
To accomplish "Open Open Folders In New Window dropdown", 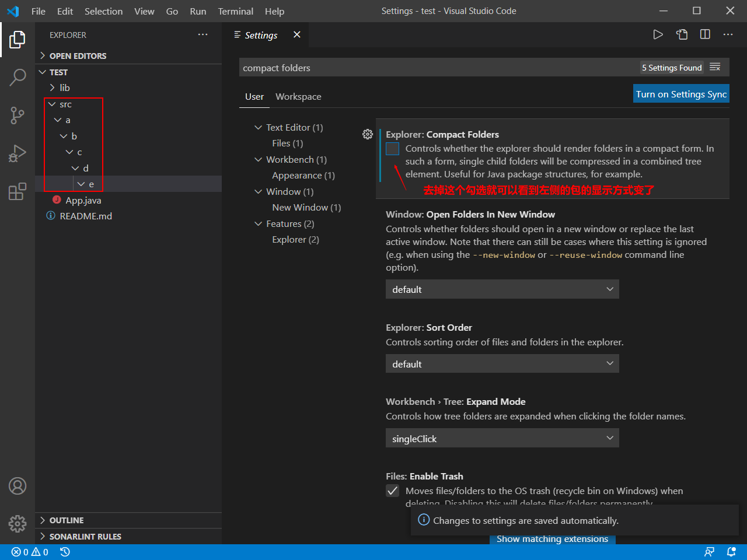I will 502,289.
